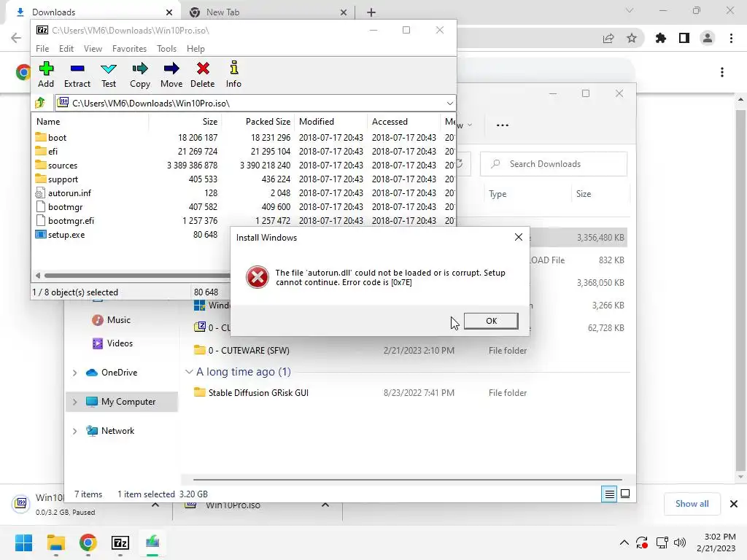Toggle Chrome side panel icon
The width and height of the screenshot is (747, 560).
[684, 38]
